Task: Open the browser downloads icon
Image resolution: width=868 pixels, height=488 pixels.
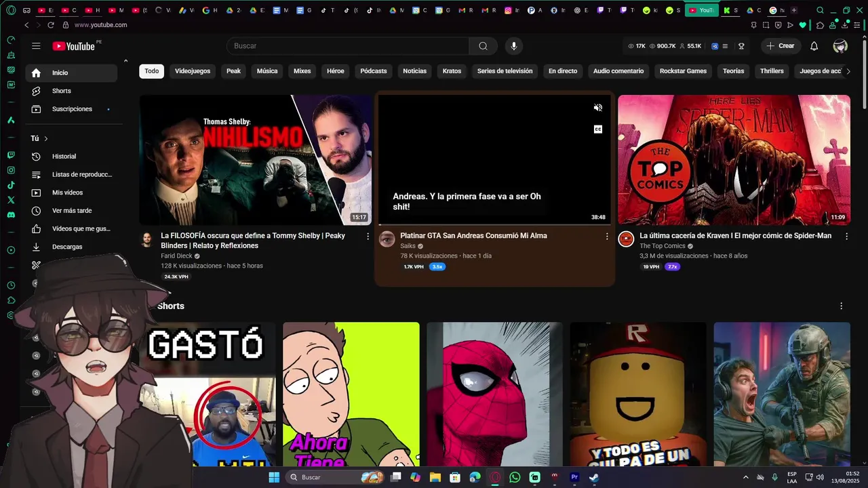Action: (844, 25)
